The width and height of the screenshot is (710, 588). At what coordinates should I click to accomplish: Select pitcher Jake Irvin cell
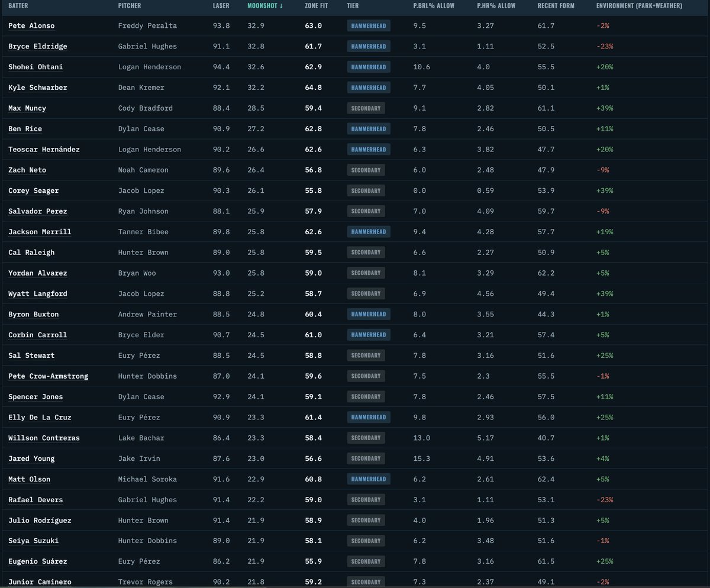[x=139, y=458]
